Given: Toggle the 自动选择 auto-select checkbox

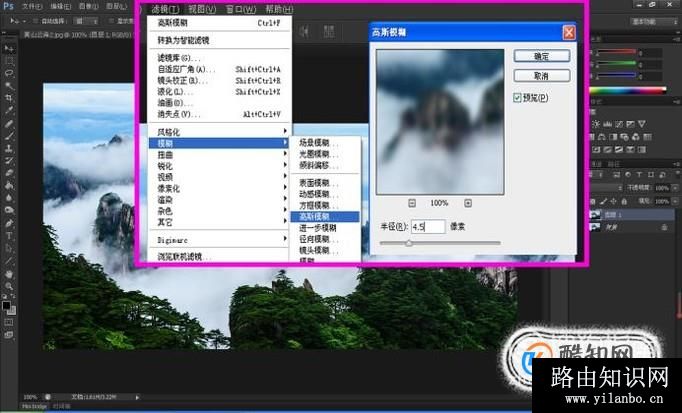Looking at the screenshot, I should tap(36, 21).
